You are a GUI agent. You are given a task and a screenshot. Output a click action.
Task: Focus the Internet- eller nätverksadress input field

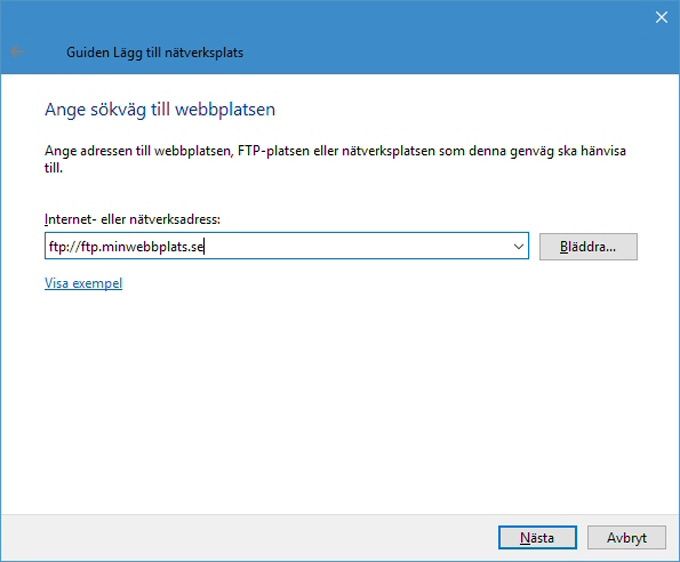coord(286,246)
